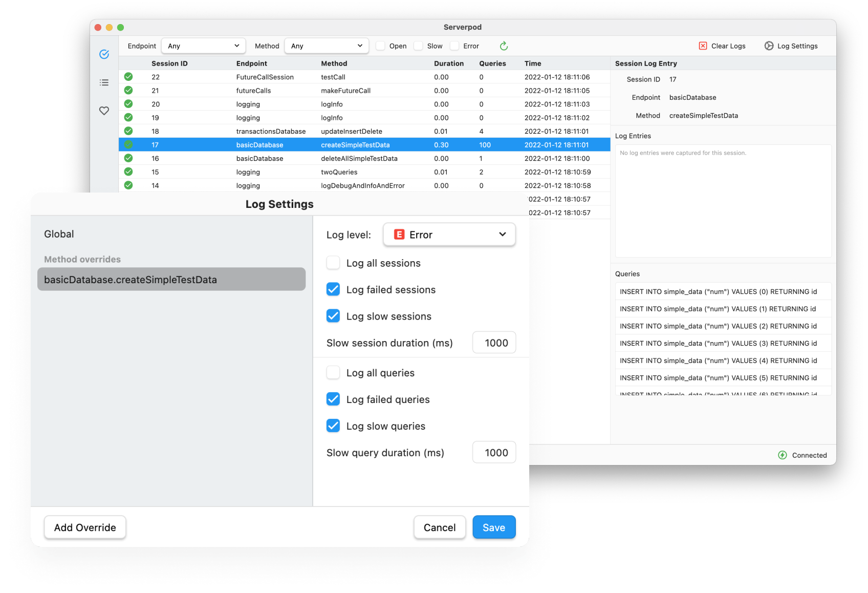Viewport: 868px width, 593px height.
Task: Open the Method filter dropdown
Action: [327, 46]
